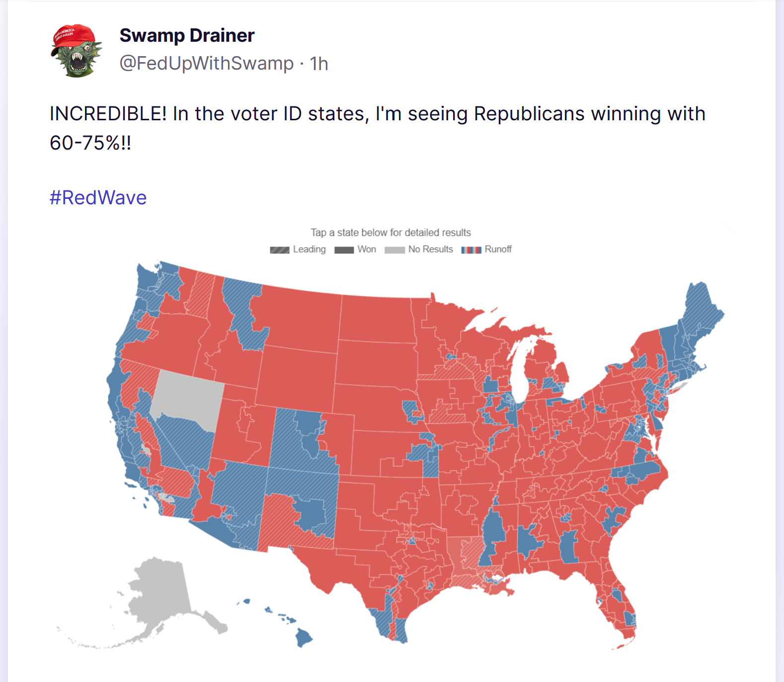Click the Runoff multicolor legend swatch
Image resolution: width=784 pixels, height=682 pixels.
coord(471,250)
